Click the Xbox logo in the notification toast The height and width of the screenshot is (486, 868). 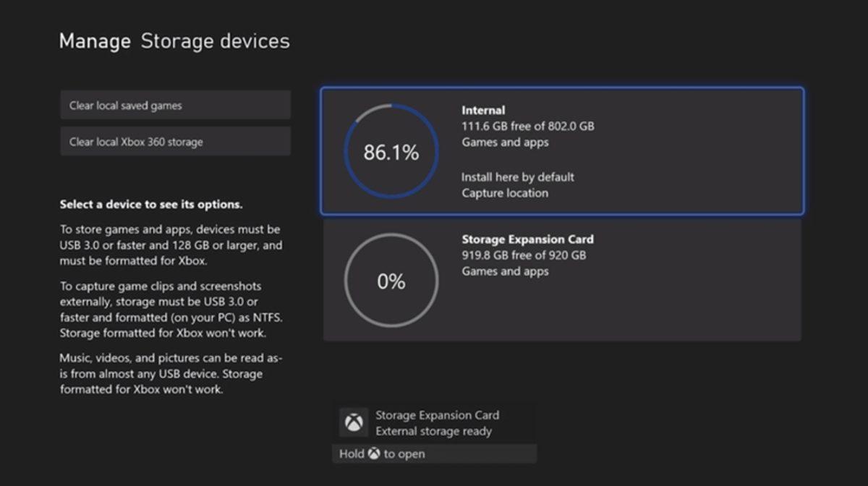coord(353,422)
